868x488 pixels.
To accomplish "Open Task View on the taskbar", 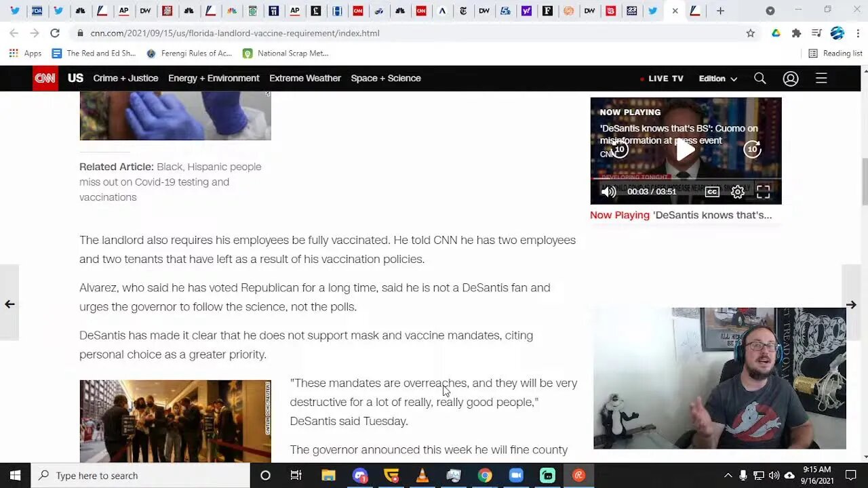I will [x=296, y=475].
